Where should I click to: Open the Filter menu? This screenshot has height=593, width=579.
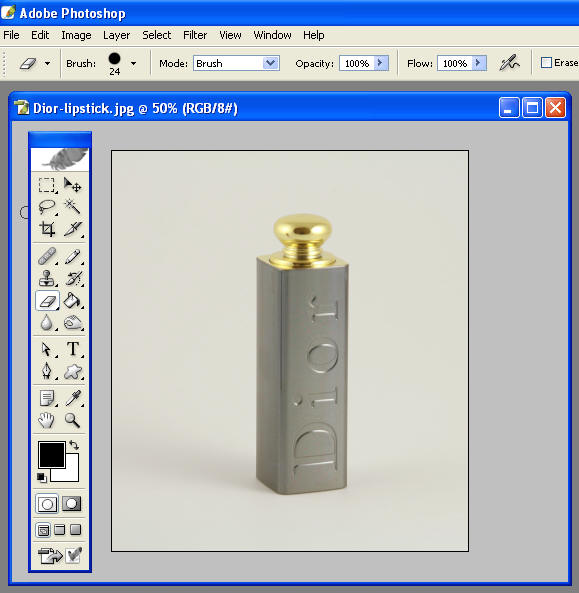tap(195, 35)
